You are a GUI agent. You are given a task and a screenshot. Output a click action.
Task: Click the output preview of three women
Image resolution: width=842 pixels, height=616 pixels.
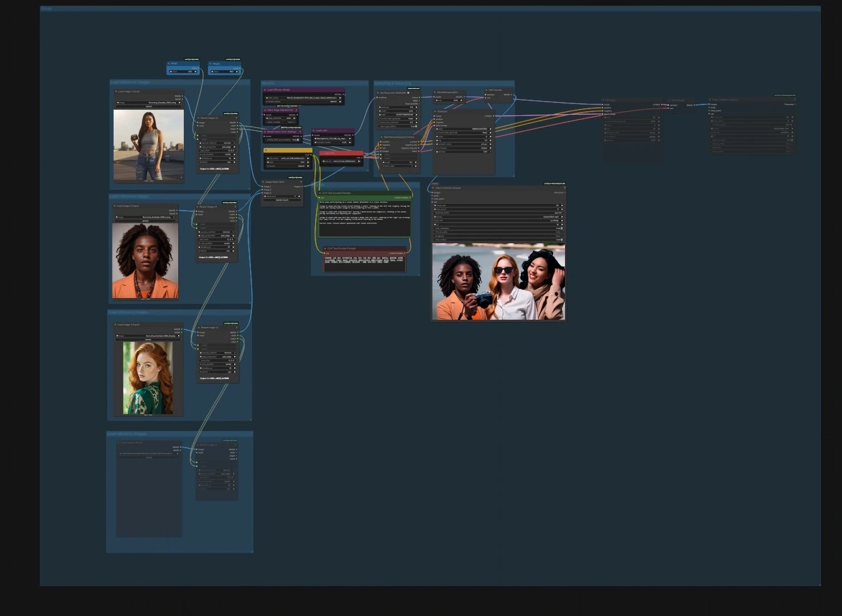tap(499, 282)
